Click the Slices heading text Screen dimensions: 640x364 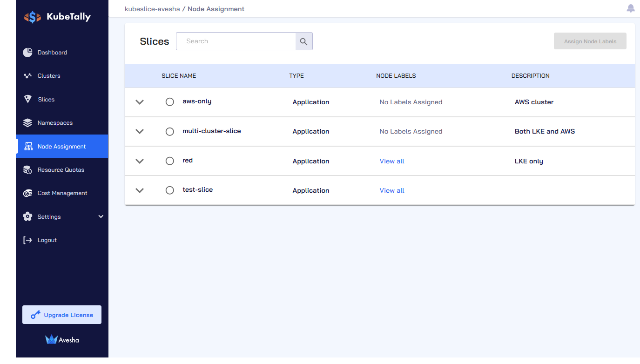click(155, 41)
